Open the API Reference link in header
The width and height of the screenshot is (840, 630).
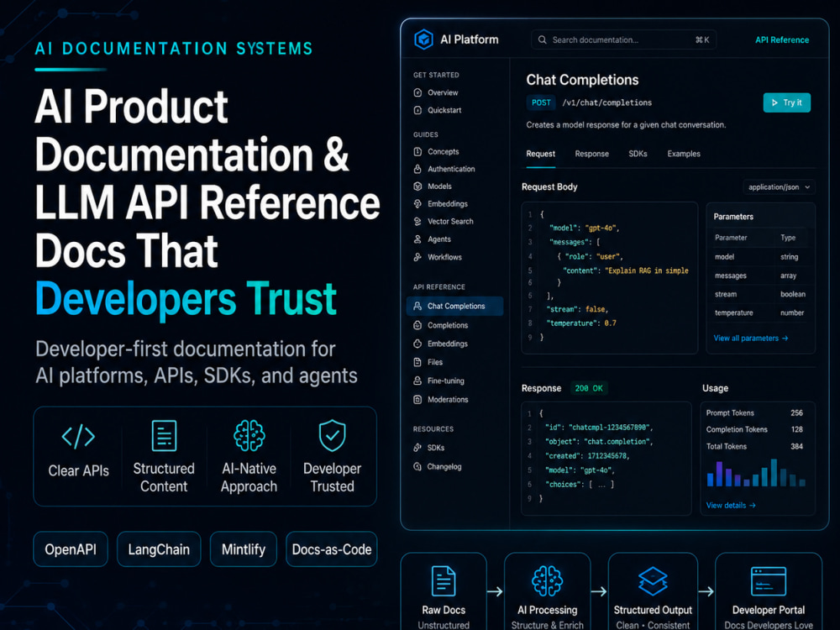tap(782, 40)
